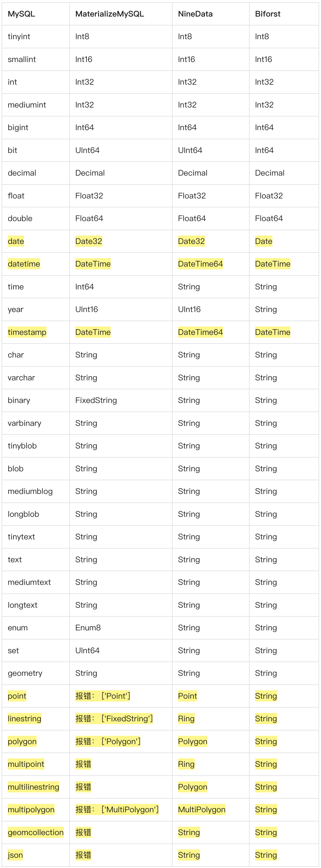Click the NineData column header
321x868 pixels.
click(x=195, y=14)
